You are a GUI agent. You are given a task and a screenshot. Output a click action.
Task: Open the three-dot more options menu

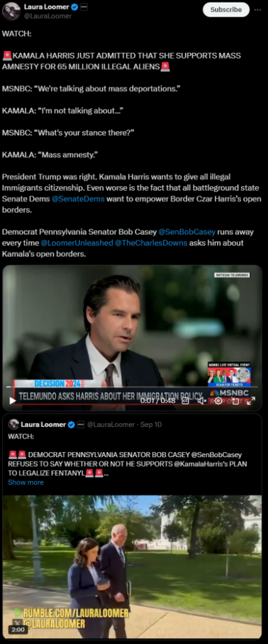click(x=258, y=10)
